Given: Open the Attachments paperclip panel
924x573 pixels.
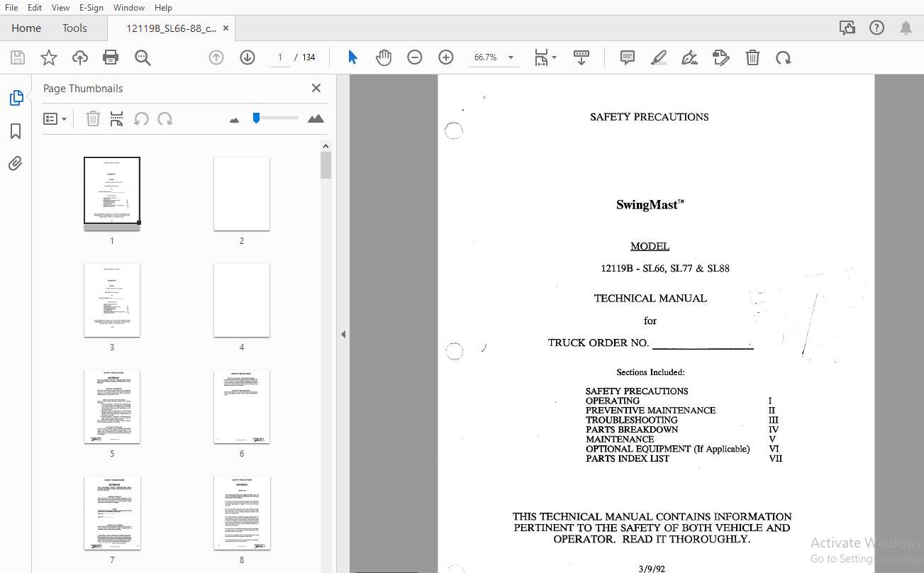Looking at the screenshot, I should [16, 164].
